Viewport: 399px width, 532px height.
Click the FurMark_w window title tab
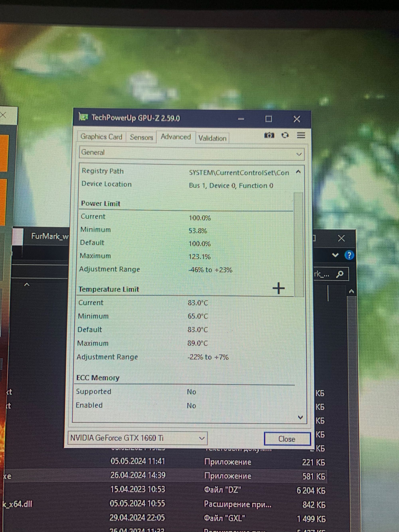point(50,236)
